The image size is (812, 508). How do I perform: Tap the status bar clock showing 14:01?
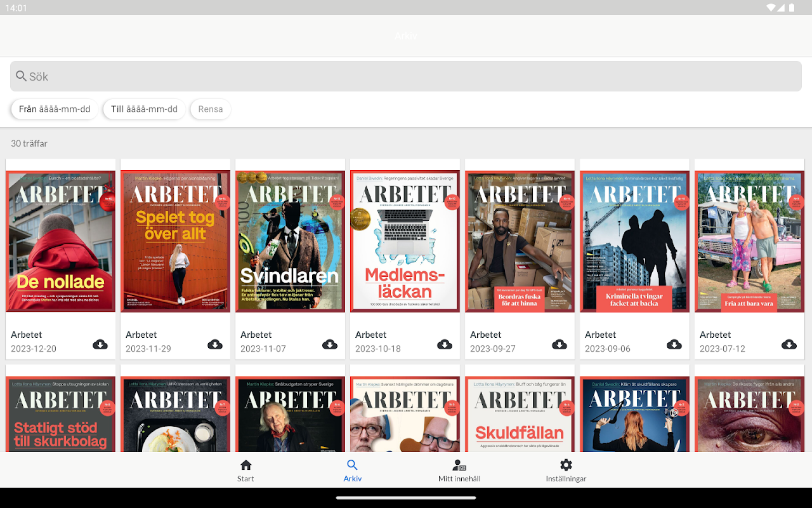16,8
